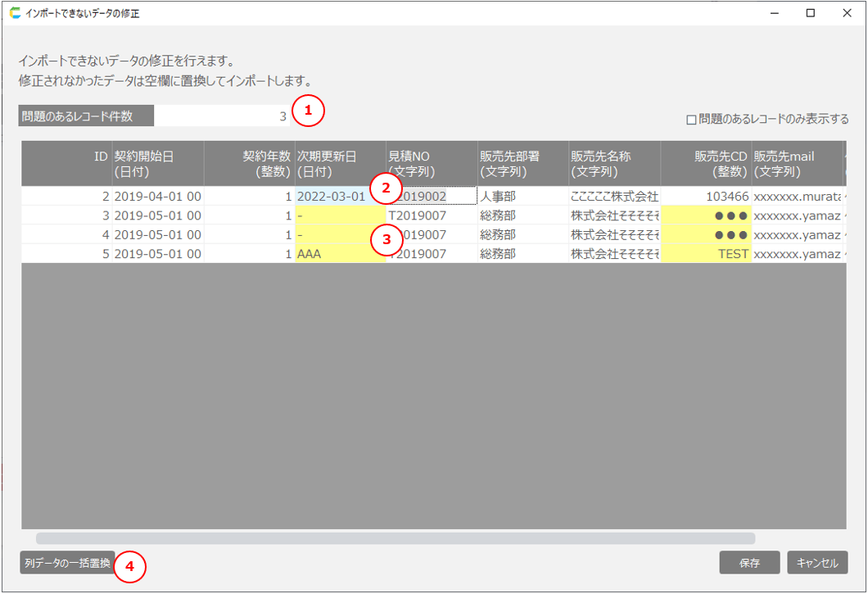Maximize the window using title bar button

pos(810,12)
